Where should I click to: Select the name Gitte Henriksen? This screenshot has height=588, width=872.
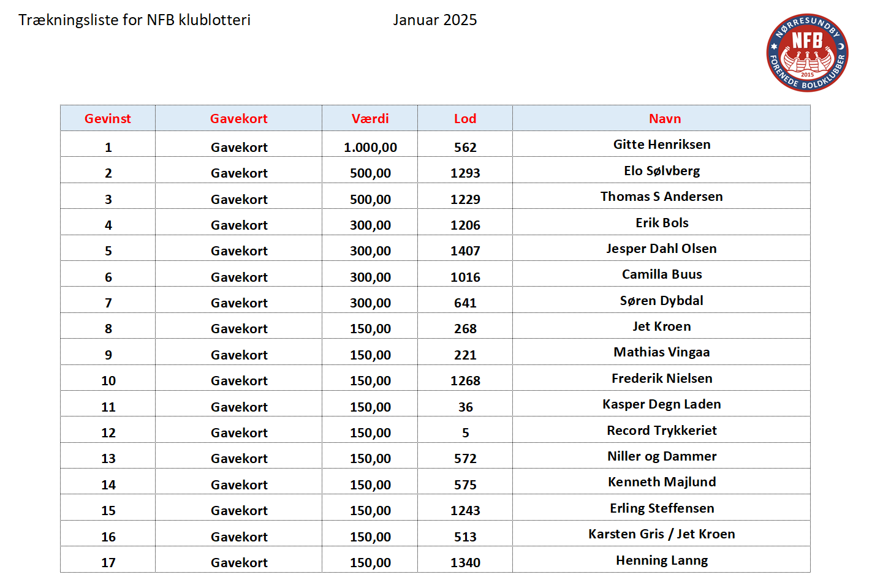662,145
